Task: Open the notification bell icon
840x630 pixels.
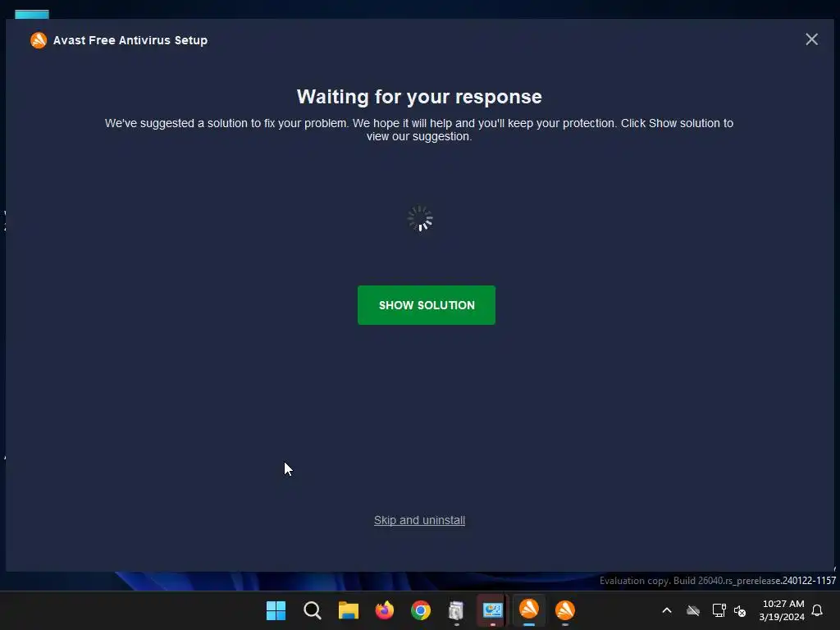Action: [x=818, y=610]
